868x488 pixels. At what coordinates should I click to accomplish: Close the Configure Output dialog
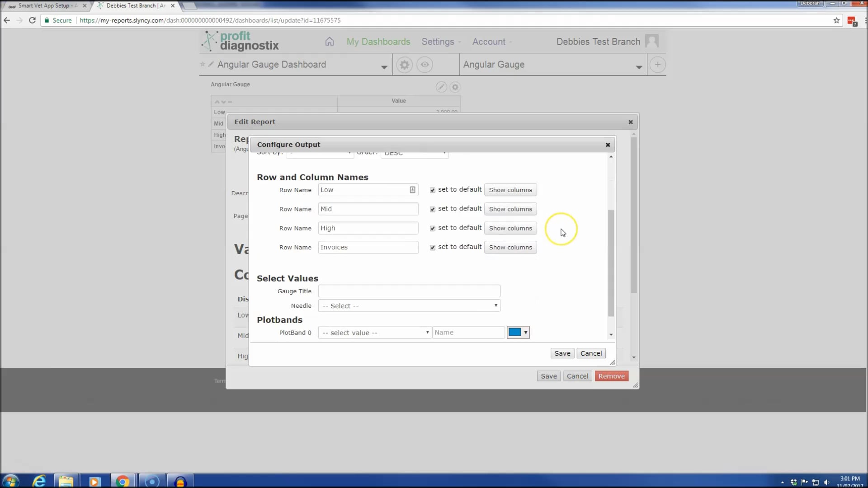click(x=608, y=145)
